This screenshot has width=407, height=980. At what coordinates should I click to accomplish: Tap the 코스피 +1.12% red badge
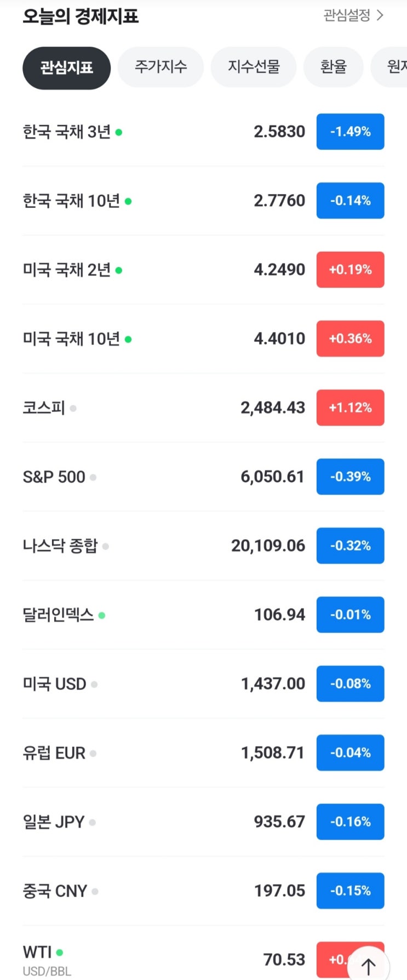pyautogui.click(x=350, y=408)
